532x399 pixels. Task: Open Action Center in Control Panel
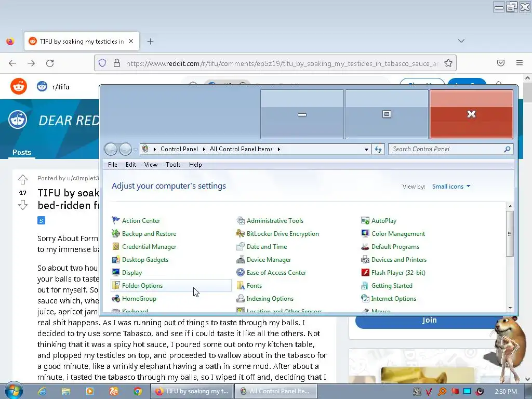pos(136,220)
